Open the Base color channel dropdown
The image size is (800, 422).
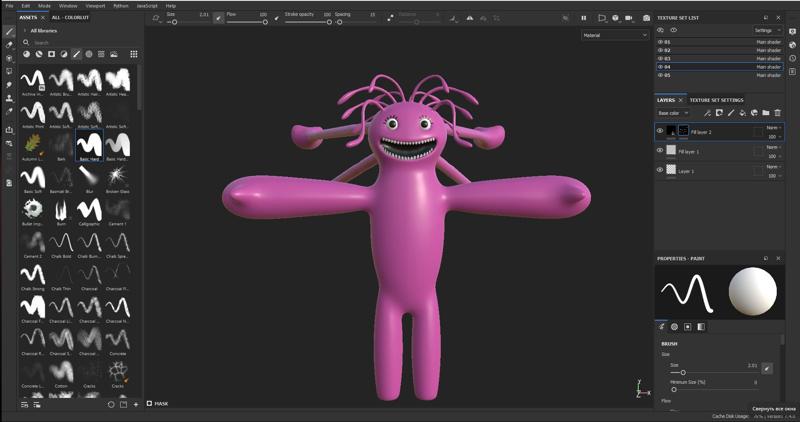click(x=672, y=113)
